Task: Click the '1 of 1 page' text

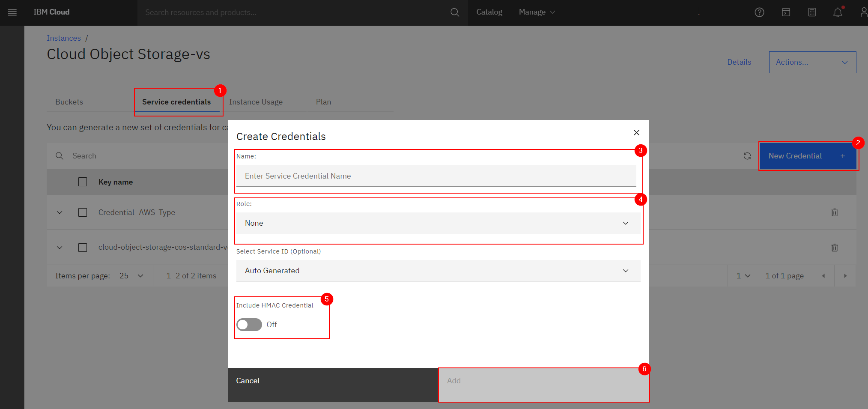Action: pos(784,276)
